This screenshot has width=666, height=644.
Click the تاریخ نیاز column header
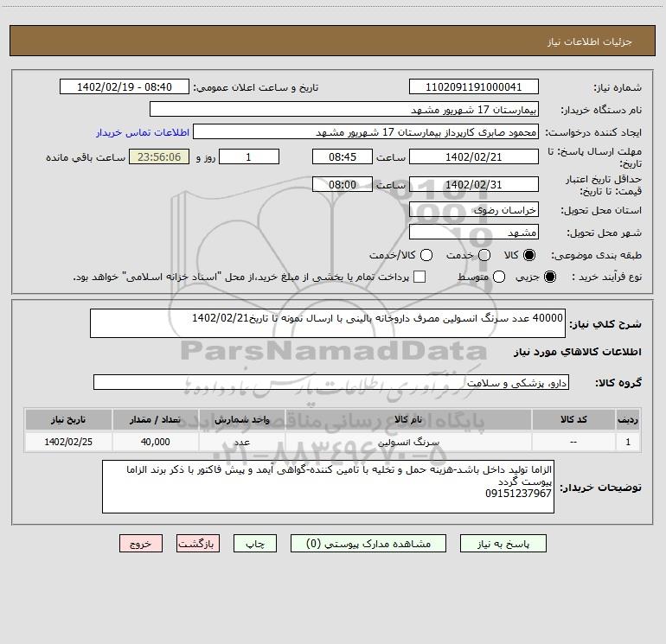click(x=68, y=419)
